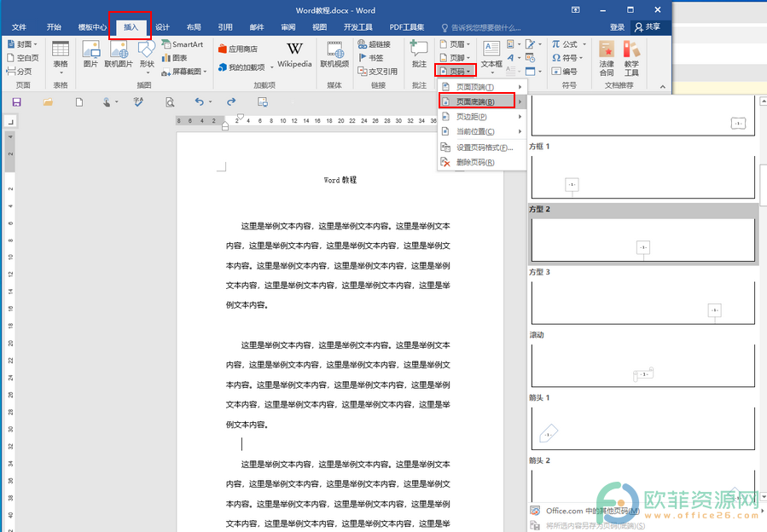Open Format Page Numbers (设置页码格式)
The height and width of the screenshot is (532, 767).
pos(482,147)
